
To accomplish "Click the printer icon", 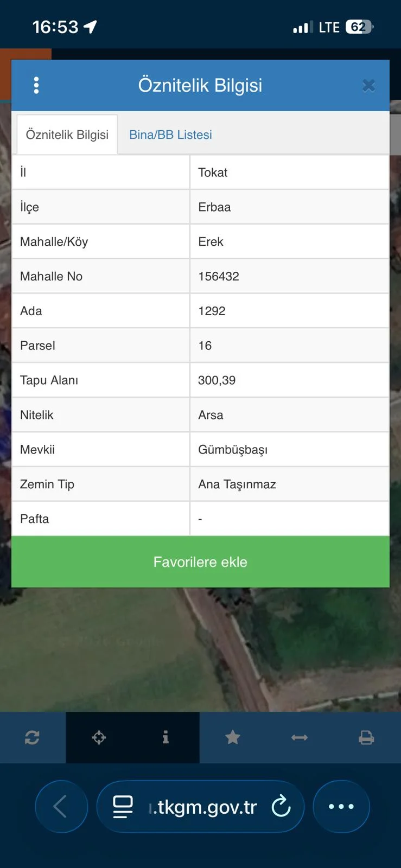I will (366, 737).
